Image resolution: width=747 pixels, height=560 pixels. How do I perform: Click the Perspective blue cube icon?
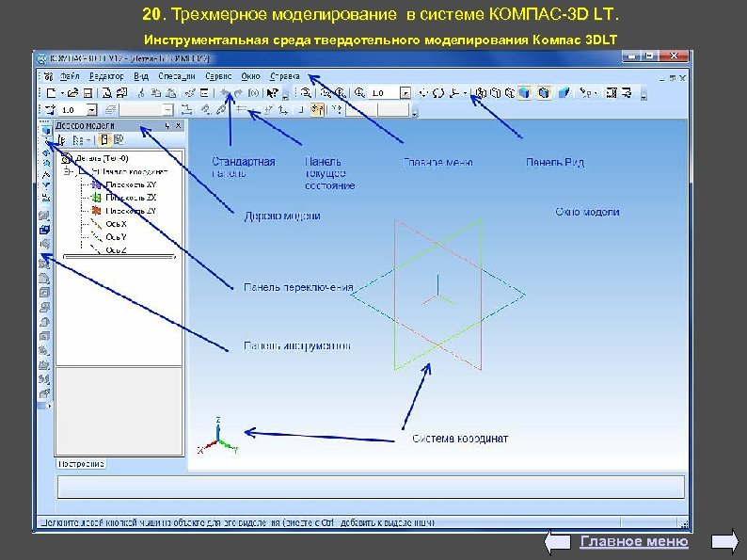564,93
